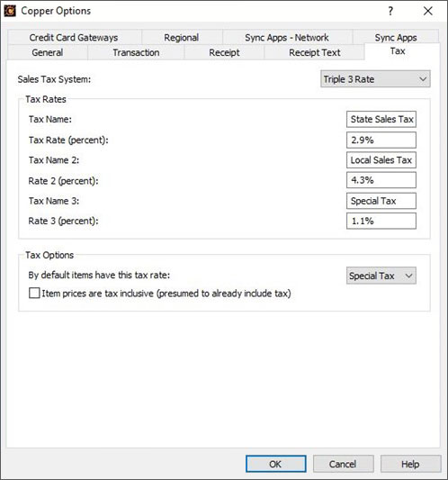Screen dimensions: 448x480
Task: Select the Receipt Text tab
Action: coord(314,52)
